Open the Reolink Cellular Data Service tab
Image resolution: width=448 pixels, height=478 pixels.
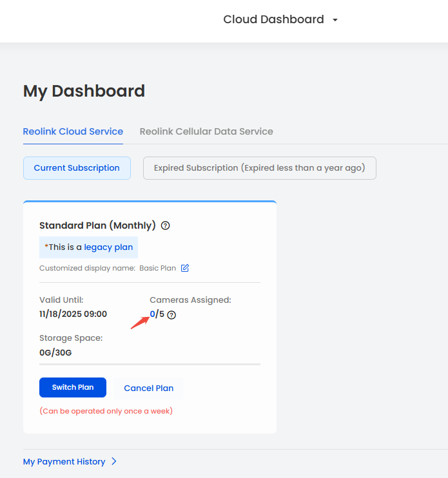pos(206,131)
